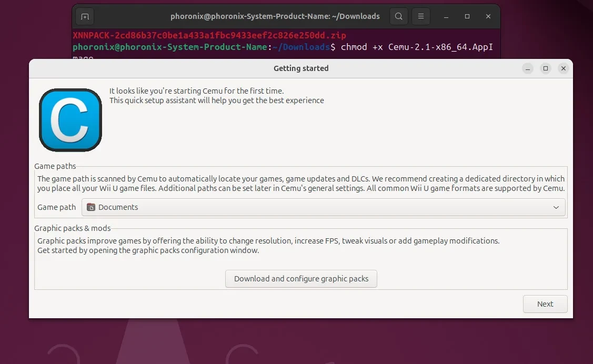Proceed with the Next button
The image size is (593, 364).
545,304
